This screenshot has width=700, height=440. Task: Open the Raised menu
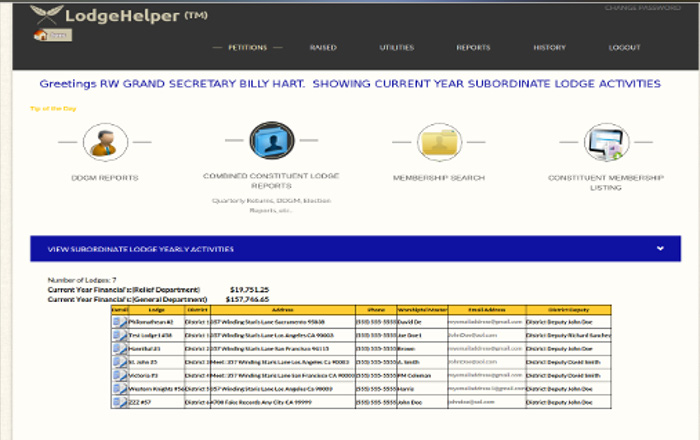323,47
